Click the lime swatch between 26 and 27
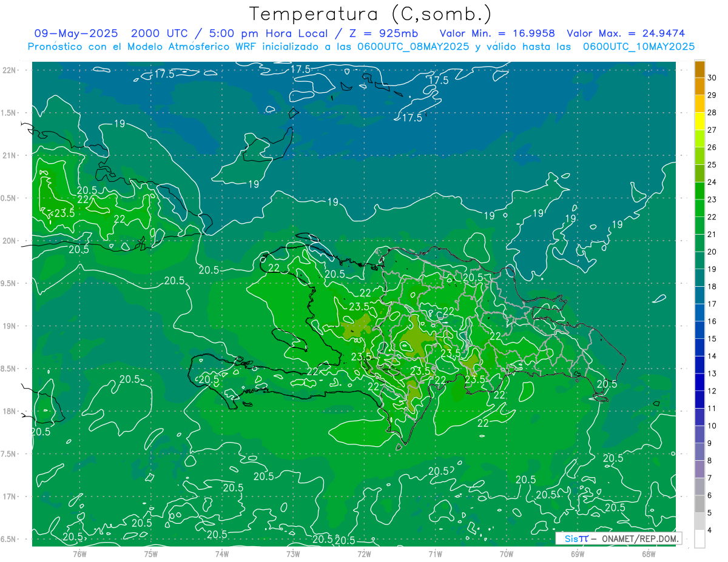The width and height of the screenshot is (728, 562). coord(699,139)
